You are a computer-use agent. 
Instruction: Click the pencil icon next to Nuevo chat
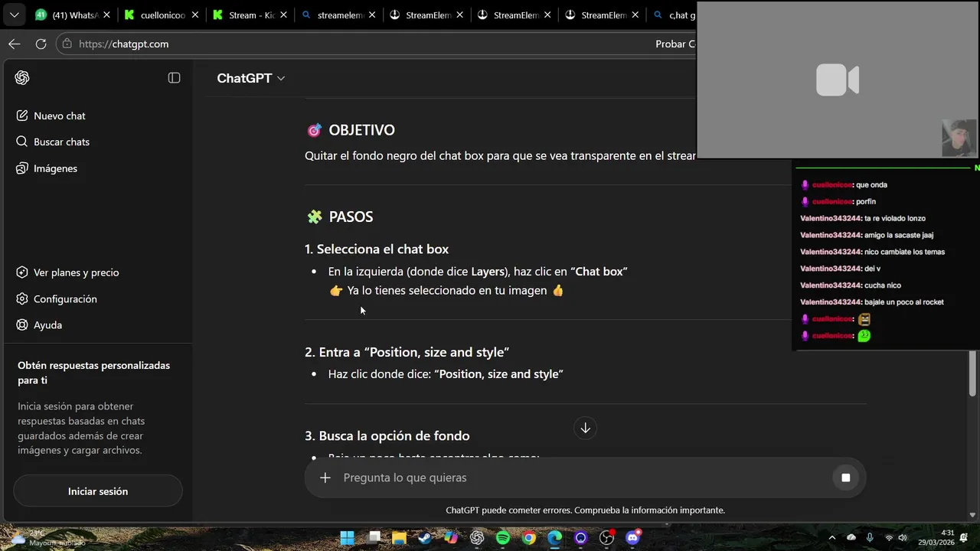point(22,116)
